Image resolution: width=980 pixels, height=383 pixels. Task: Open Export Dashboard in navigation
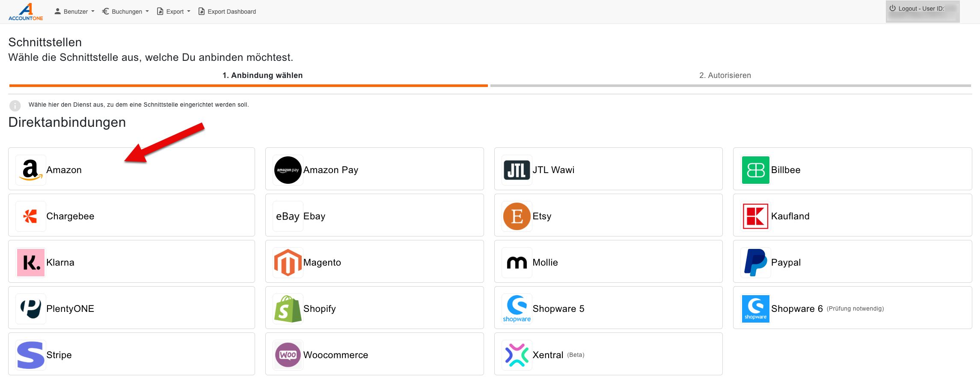pyautogui.click(x=227, y=12)
